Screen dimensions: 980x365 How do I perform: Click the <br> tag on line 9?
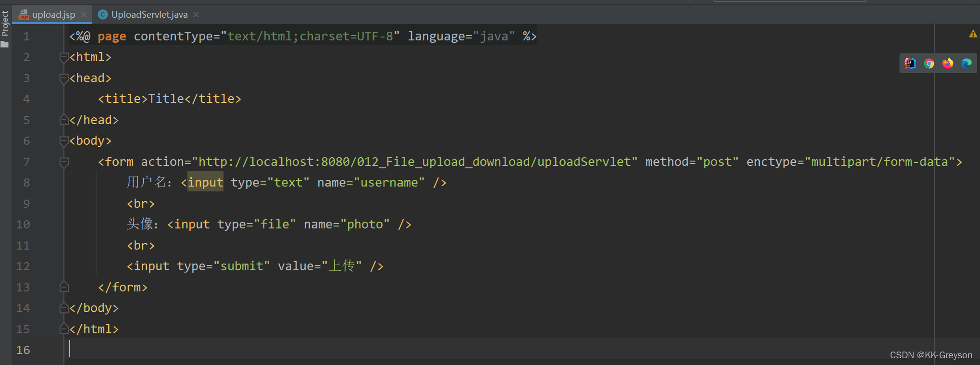[x=141, y=204]
